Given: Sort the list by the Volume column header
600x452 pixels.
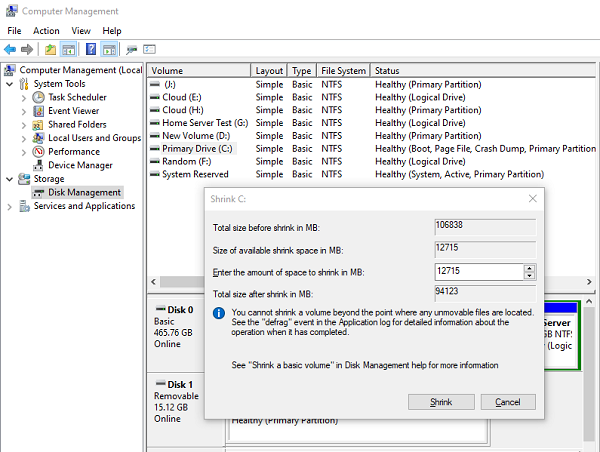Looking at the screenshot, I should click(x=198, y=71).
